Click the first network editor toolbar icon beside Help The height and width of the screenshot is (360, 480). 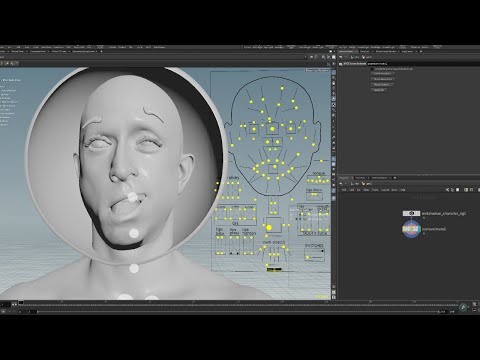[x=447, y=190]
